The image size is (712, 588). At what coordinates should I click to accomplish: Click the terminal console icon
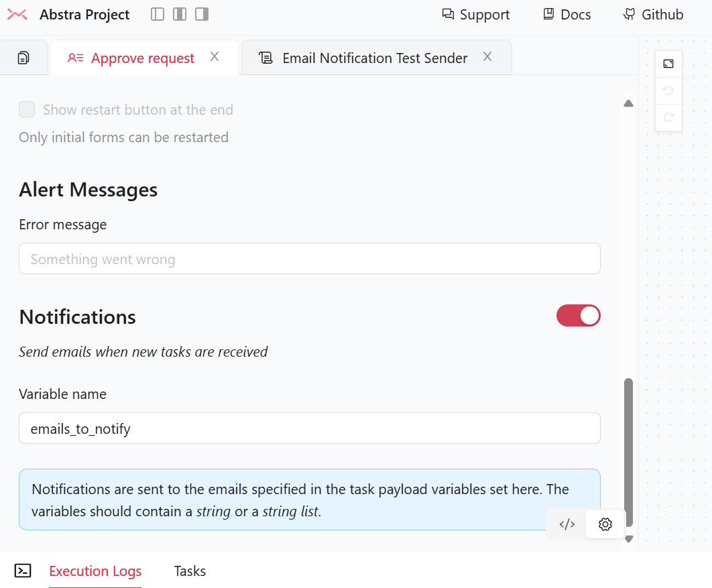(23, 571)
